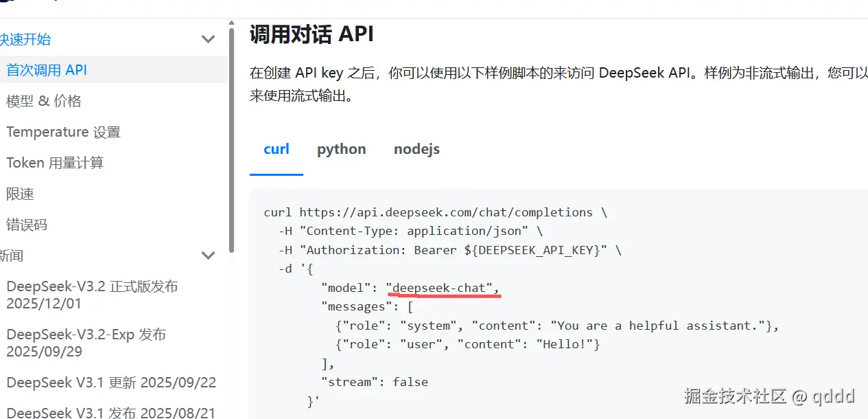Image resolution: width=868 pixels, height=419 pixels.
Task: Open DeepSeek V3.1 更新 2025/09/22 news
Action: point(111,383)
